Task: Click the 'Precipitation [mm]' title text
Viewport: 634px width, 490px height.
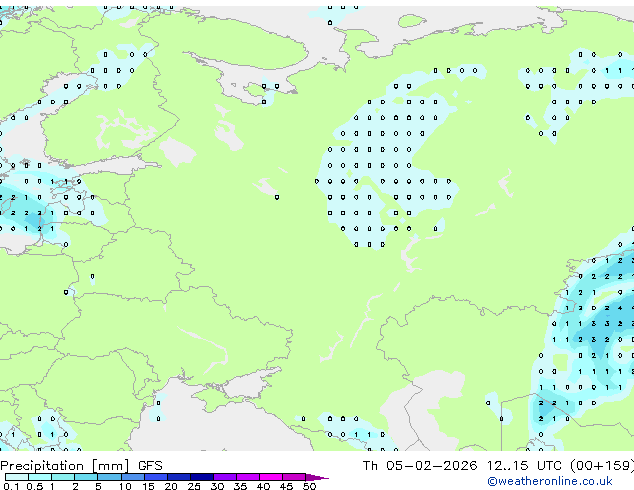Action: coord(65,466)
